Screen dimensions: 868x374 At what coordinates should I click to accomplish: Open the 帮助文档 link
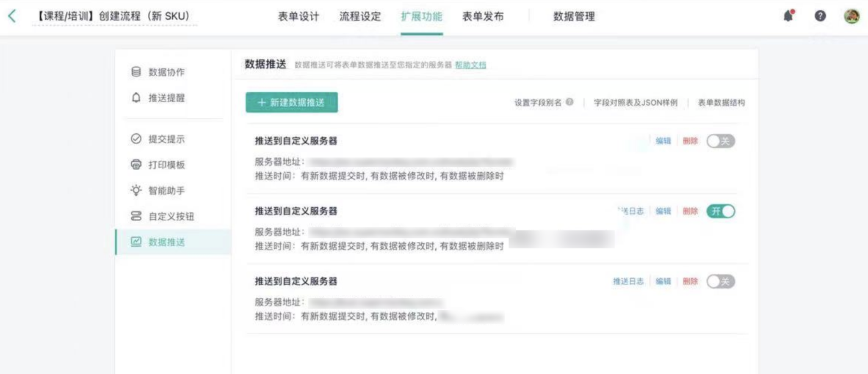coord(470,65)
